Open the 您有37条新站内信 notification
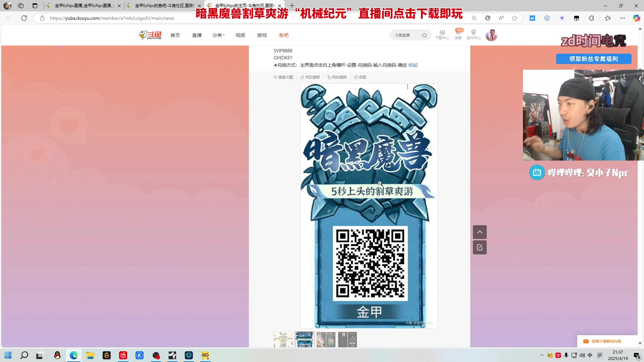The image size is (644, 362). point(607,341)
